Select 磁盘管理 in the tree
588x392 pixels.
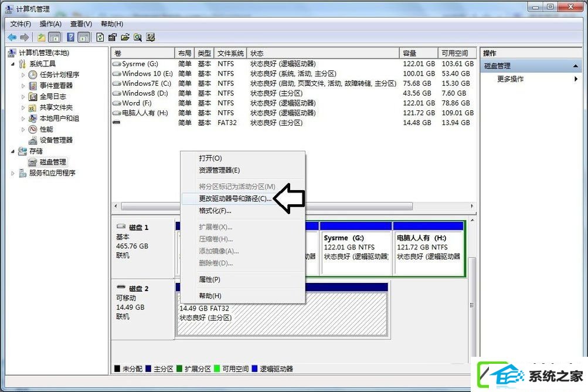pyautogui.click(x=53, y=162)
